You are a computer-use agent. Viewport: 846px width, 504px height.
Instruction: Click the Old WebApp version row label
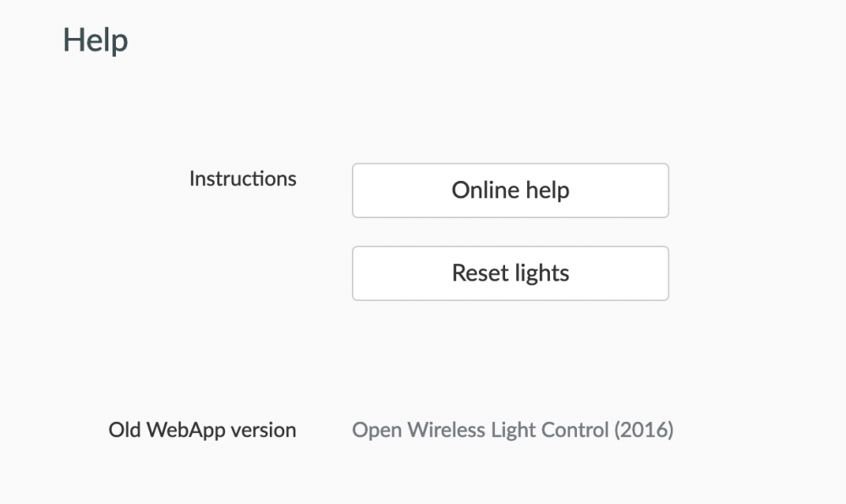coord(202,430)
